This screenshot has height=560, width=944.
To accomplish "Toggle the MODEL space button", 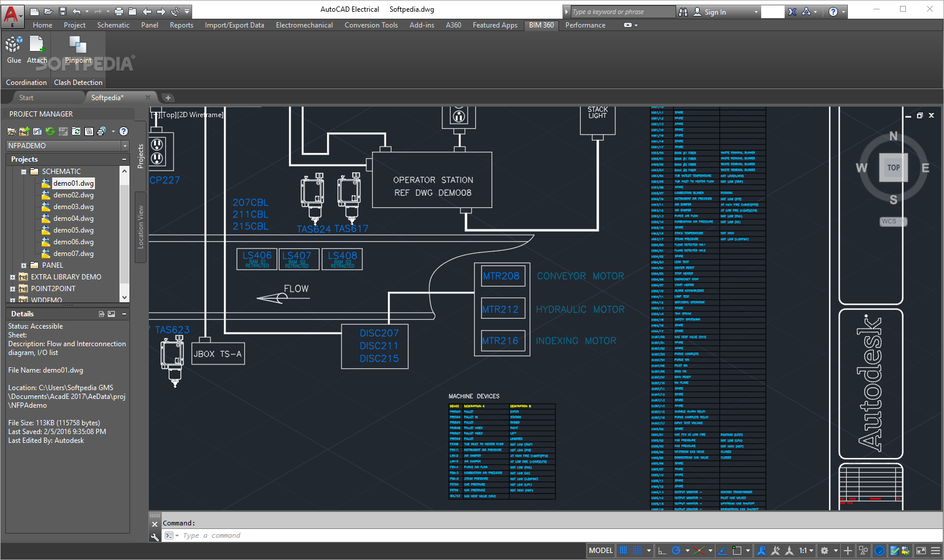I will pyautogui.click(x=601, y=551).
